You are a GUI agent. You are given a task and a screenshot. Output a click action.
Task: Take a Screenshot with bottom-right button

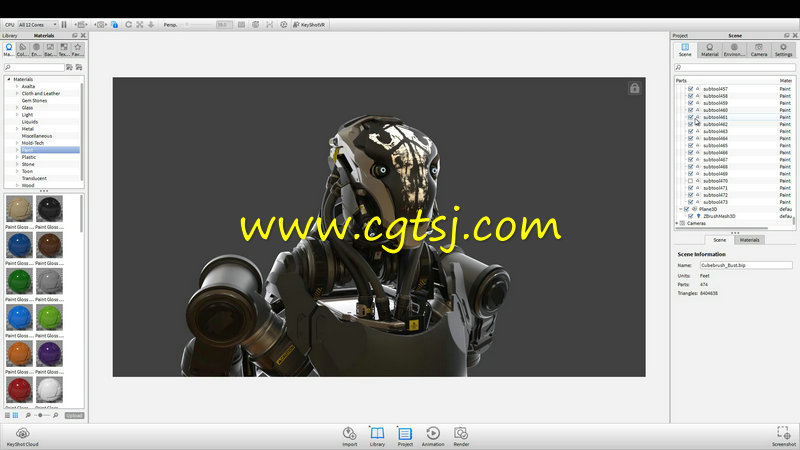coord(784,437)
